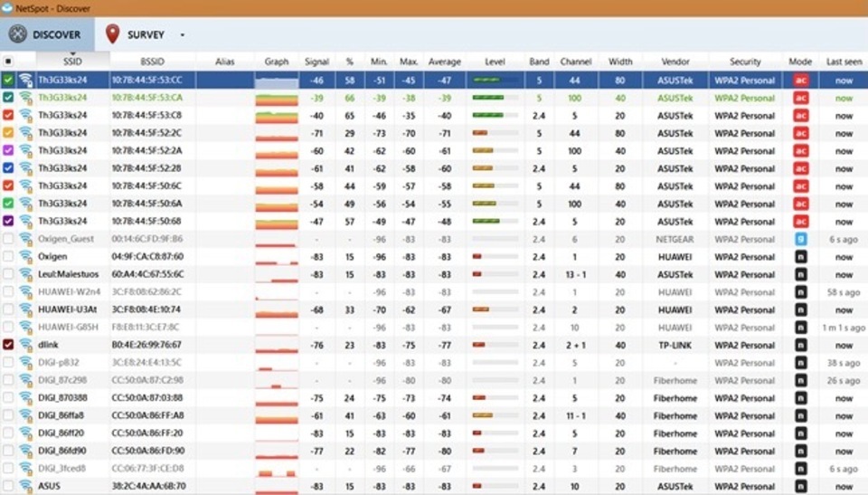
Task: Uncheck the blue checkbox for 10:7B:44:5F:52:28
Action: 8,168
